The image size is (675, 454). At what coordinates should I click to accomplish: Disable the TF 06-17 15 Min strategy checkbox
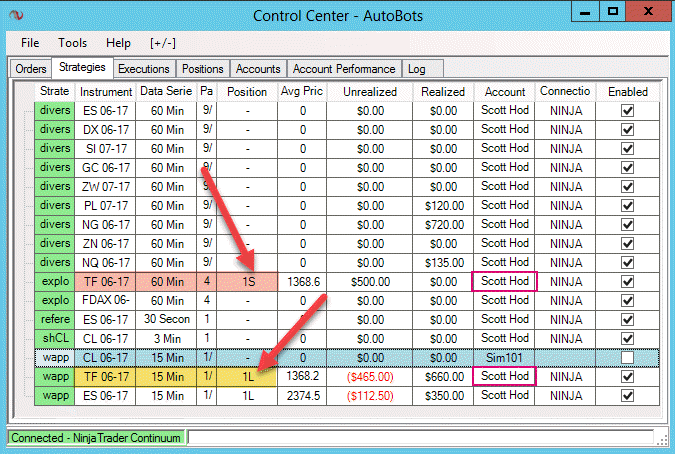[627, 377]
